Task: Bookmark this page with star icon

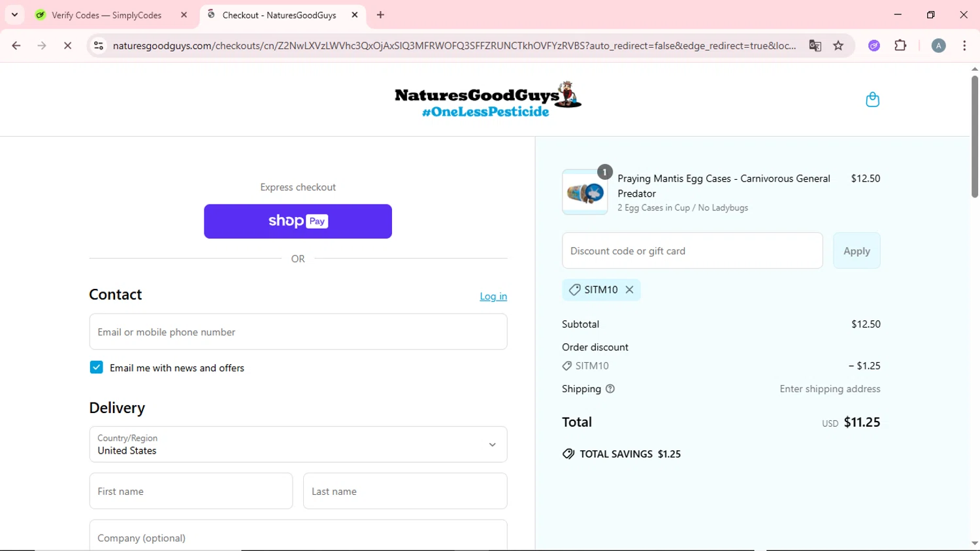Action: pyautogui.click(x=838, y=46)
